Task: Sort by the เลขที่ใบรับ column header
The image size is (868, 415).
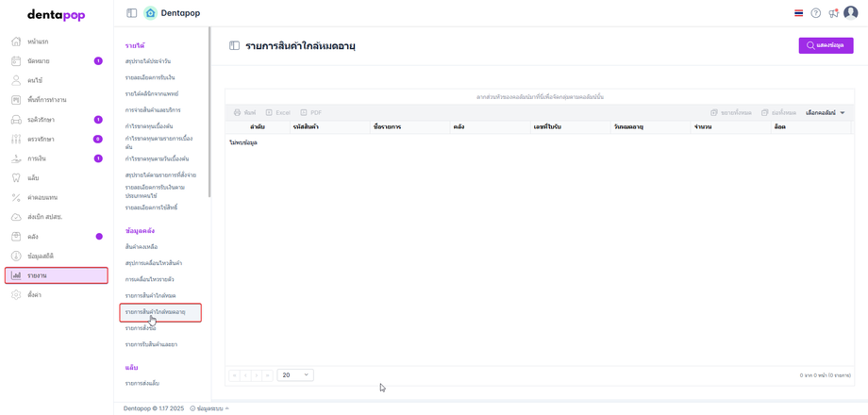Action: click(569, 127)
